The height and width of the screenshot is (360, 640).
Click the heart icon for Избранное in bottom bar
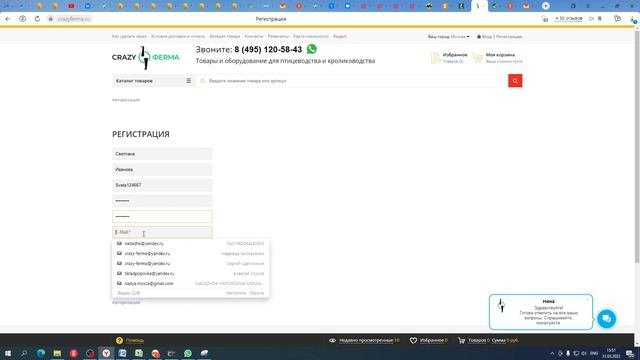(x=413, y=340)
